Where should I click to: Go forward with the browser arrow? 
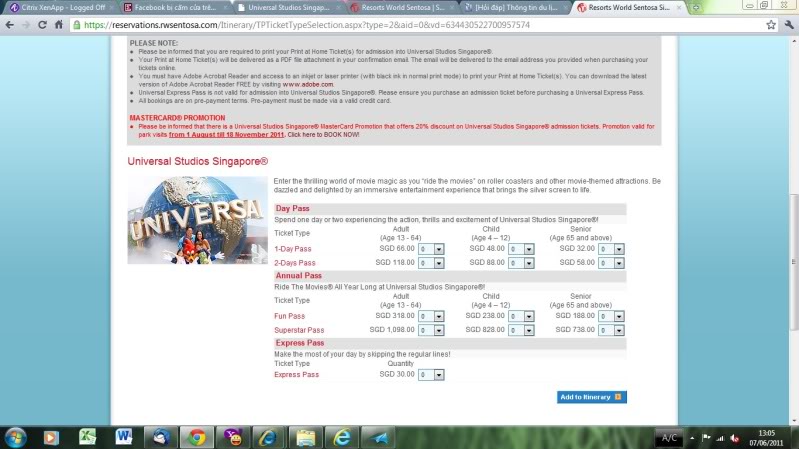click(25, 25)
